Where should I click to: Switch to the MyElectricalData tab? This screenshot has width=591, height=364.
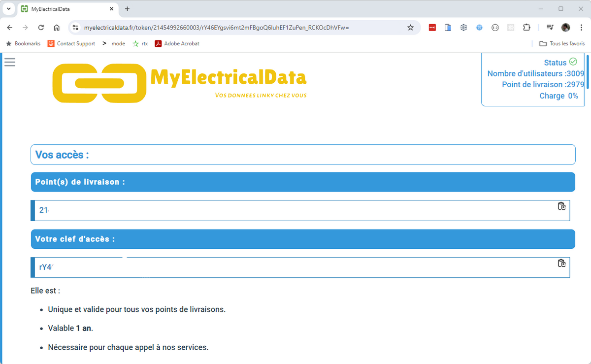[x=67, y=9]
